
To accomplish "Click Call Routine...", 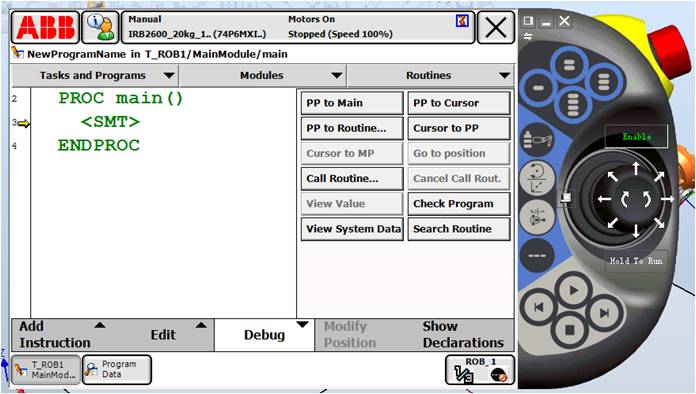I will 352,178.
